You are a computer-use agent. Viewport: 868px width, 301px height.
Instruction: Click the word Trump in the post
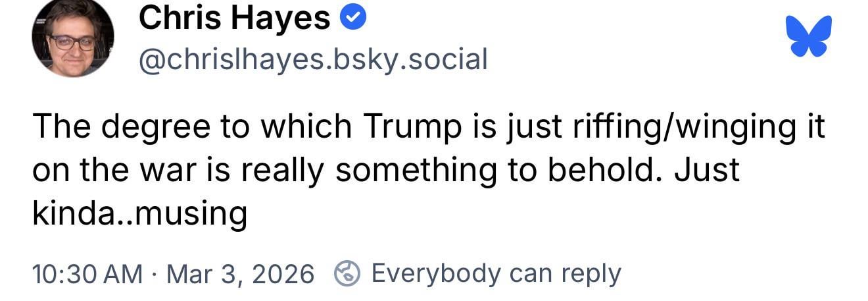pos(408,126)
